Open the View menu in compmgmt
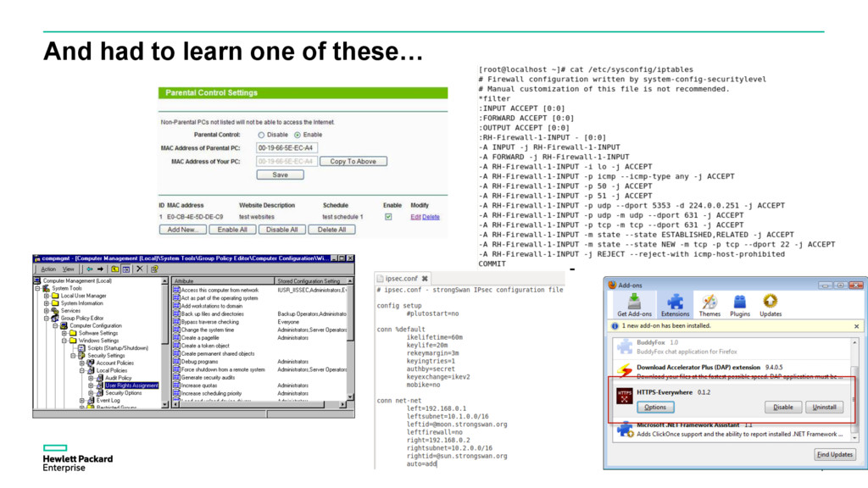Screen dimensions: 868x488 (x=68, y=269)
